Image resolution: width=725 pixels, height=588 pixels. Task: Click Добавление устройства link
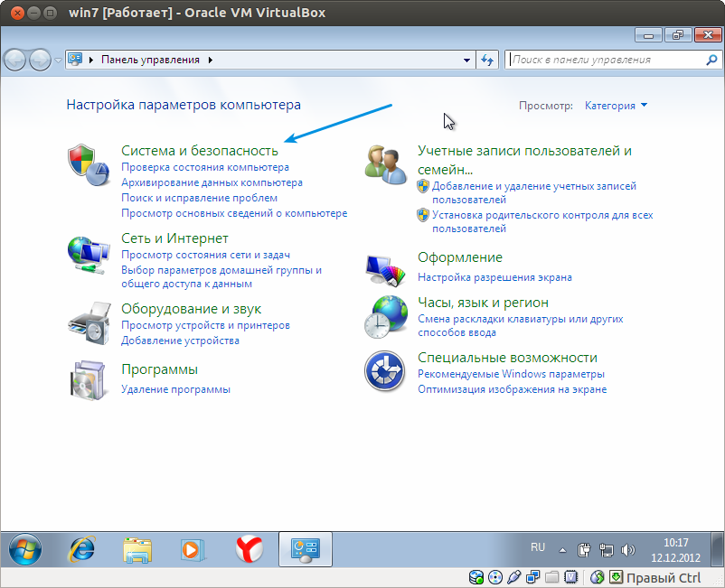(180, 341)
